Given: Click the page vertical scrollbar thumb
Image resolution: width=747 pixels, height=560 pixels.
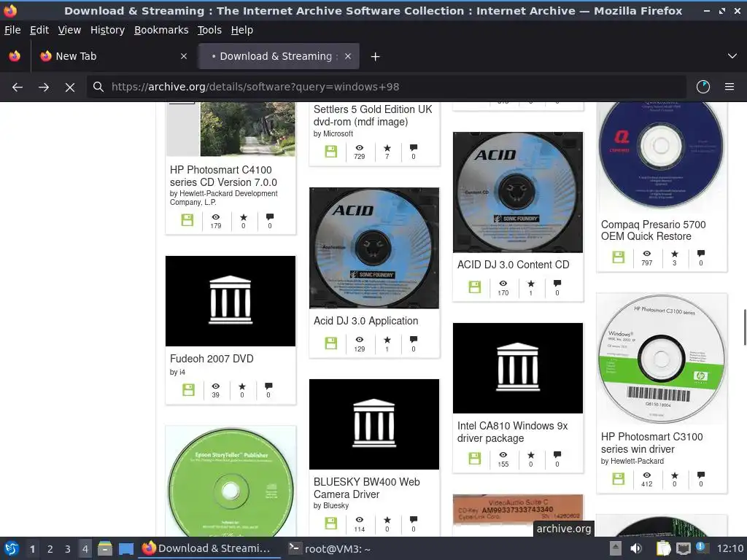Looking at the screenshot, I should (745, 327).
